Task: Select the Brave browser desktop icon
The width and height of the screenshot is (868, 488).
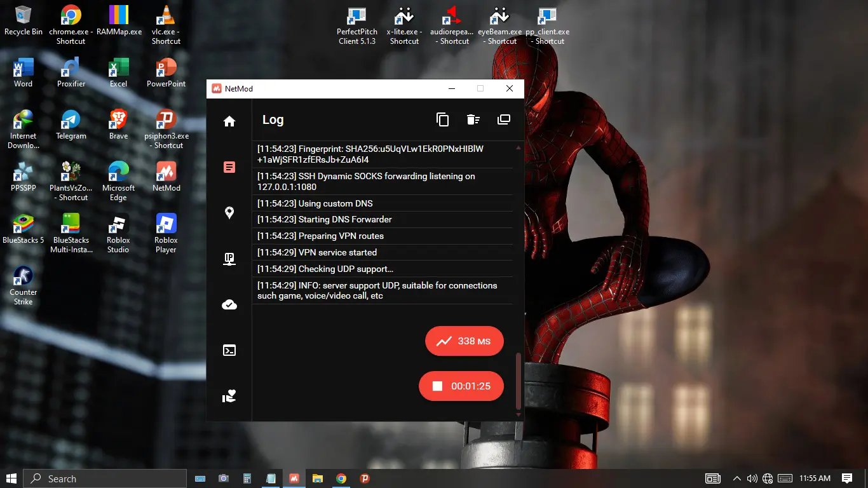Action: (x=119, y=125)
